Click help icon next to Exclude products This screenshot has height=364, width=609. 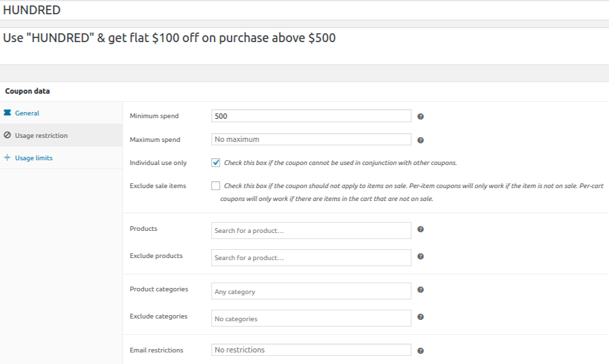point(421,257)
